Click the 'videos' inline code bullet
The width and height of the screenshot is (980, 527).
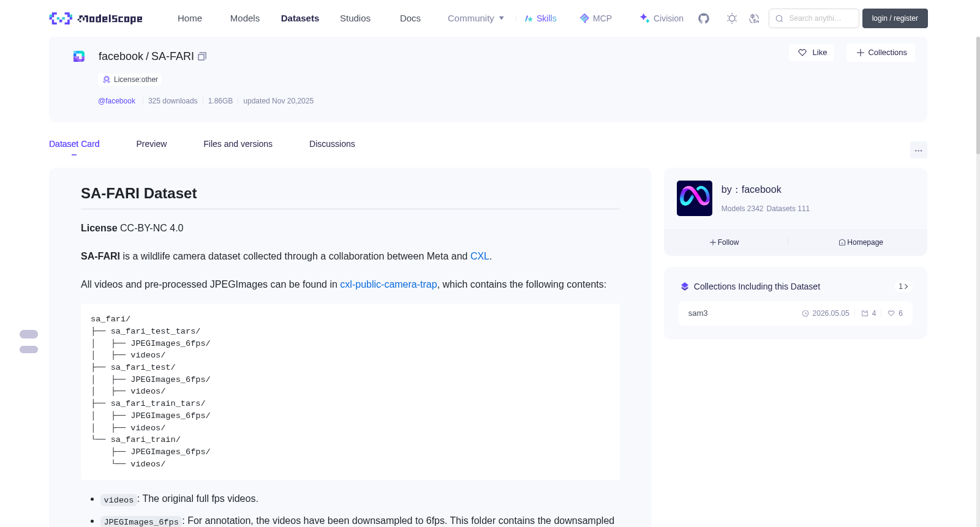[119, 500]
